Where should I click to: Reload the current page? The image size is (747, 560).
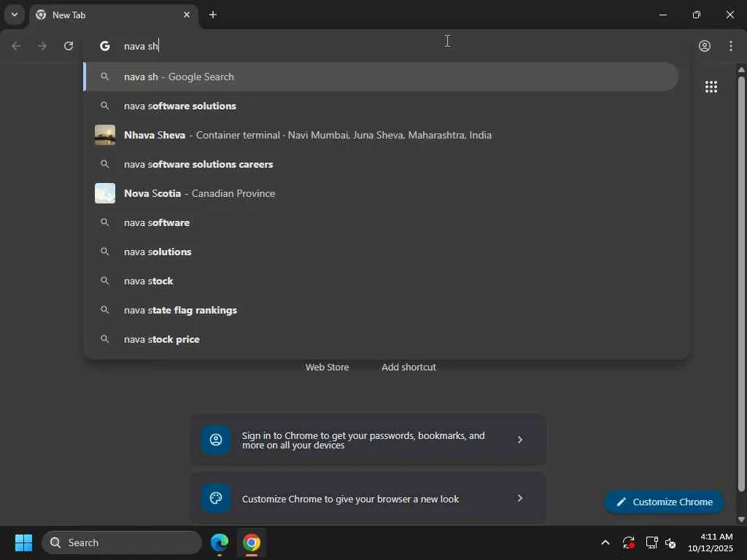69,46
